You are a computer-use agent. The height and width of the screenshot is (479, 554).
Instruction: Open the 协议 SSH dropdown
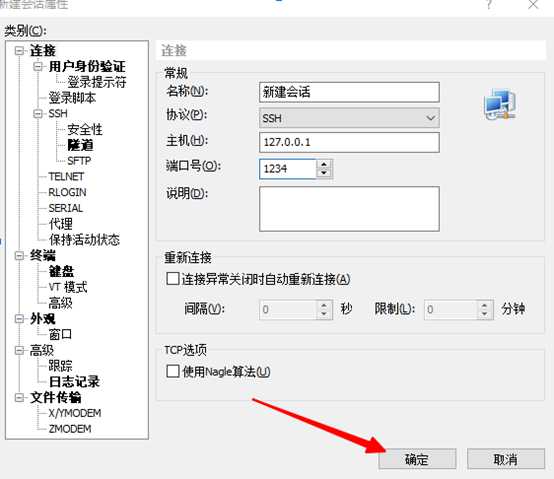point(349,118)
